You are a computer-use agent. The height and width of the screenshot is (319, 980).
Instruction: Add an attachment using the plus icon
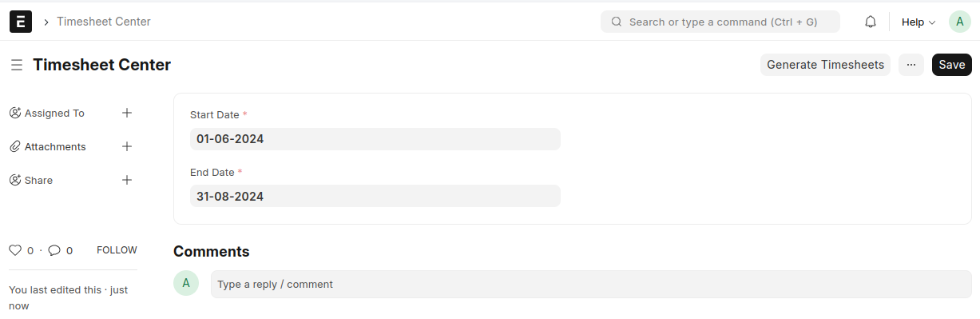126,146
